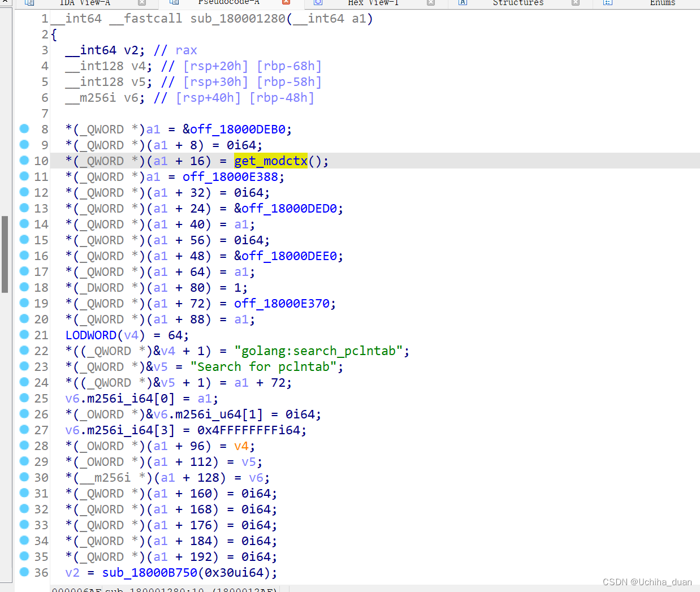Toggle the breakpoint on line 36

tap(24, 573)
